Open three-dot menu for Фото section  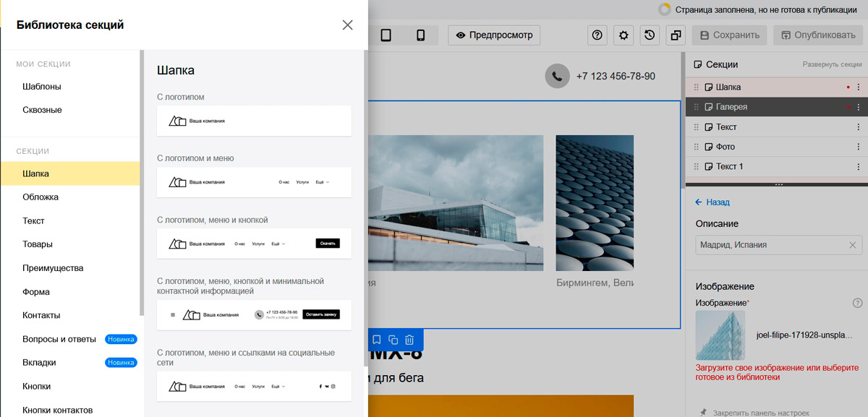(859, 147)
